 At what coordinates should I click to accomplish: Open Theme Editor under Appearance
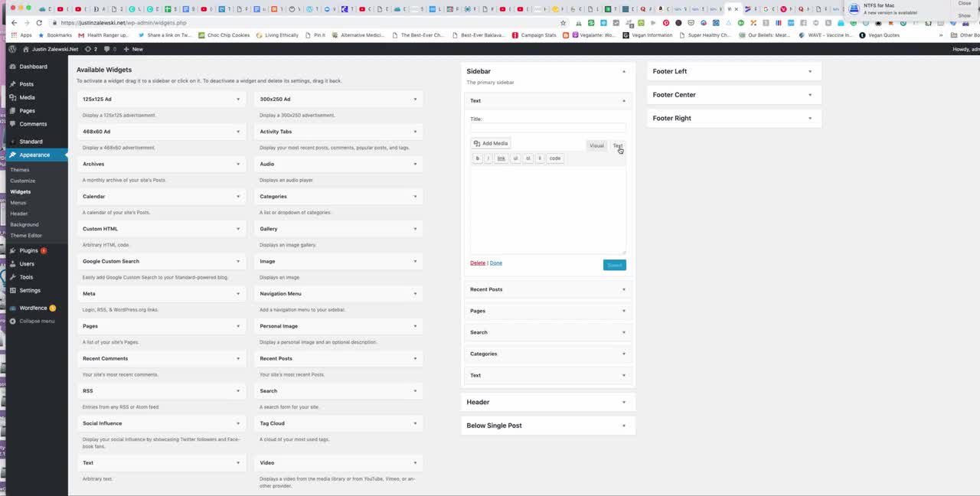point(26,235)
